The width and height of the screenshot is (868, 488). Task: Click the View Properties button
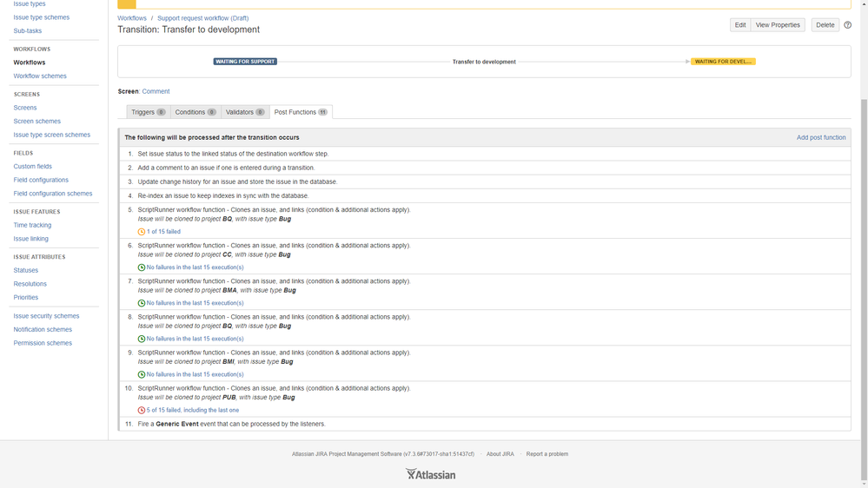click(778, 25)
